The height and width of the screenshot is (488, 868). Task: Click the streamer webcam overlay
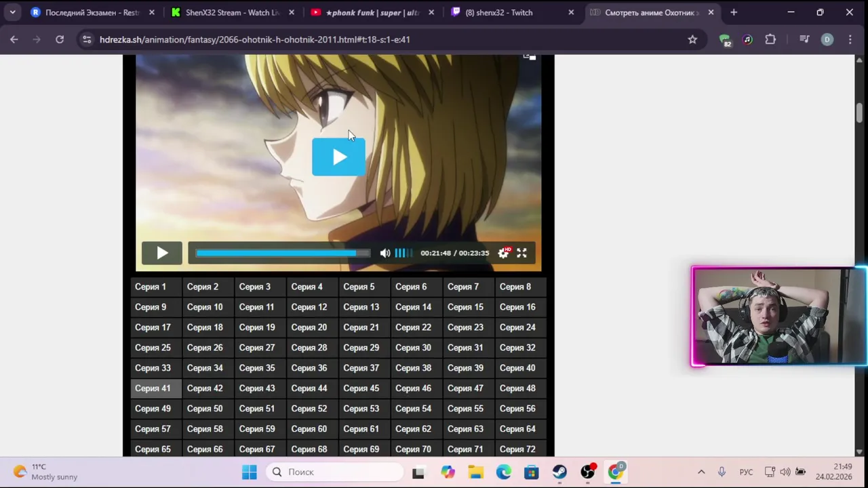coord(778,317)
